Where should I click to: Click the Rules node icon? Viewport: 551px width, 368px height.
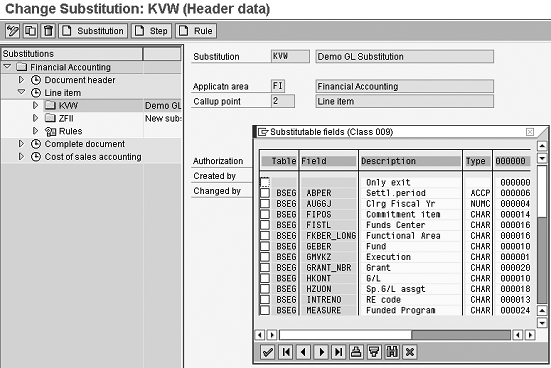click(x=51, y=131)
